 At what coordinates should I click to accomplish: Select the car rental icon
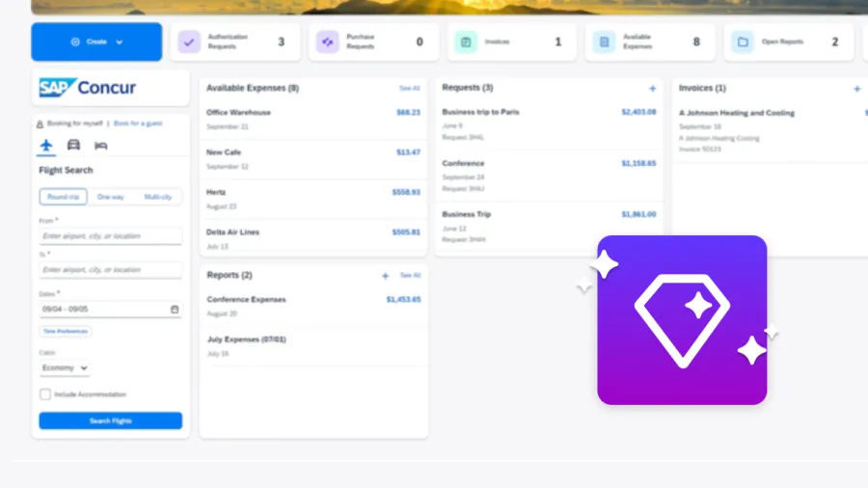[x=73, y=145]
